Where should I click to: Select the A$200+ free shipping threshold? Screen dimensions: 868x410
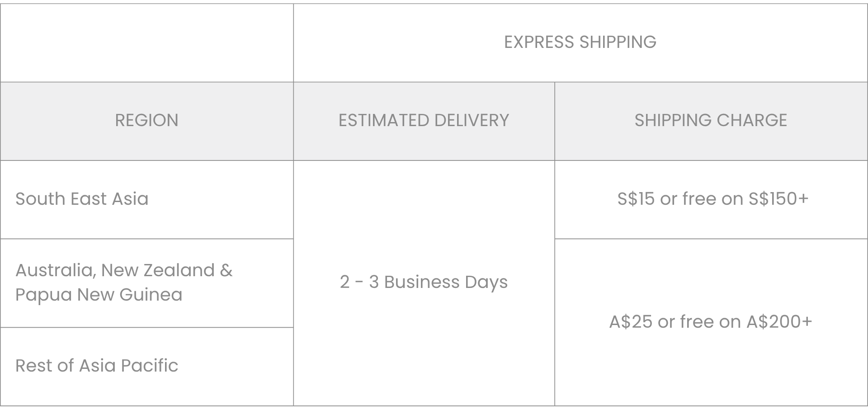point(779,322)
